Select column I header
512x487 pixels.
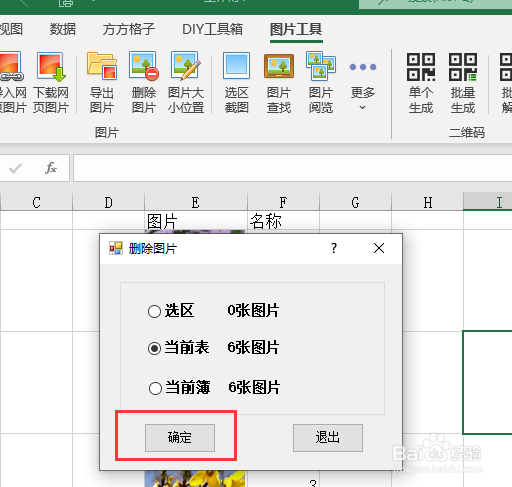pyautogui.click(x=488, y=202)
